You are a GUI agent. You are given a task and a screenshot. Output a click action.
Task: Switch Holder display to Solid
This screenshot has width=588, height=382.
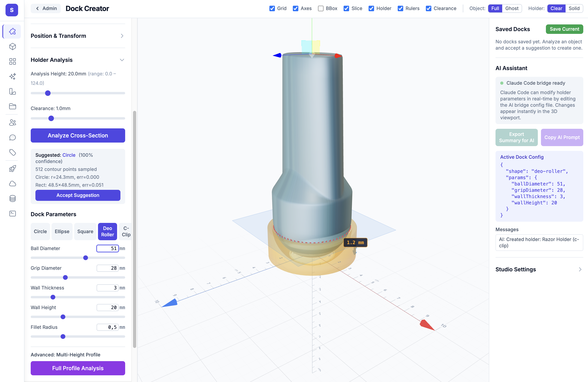[x=574, y=8]
